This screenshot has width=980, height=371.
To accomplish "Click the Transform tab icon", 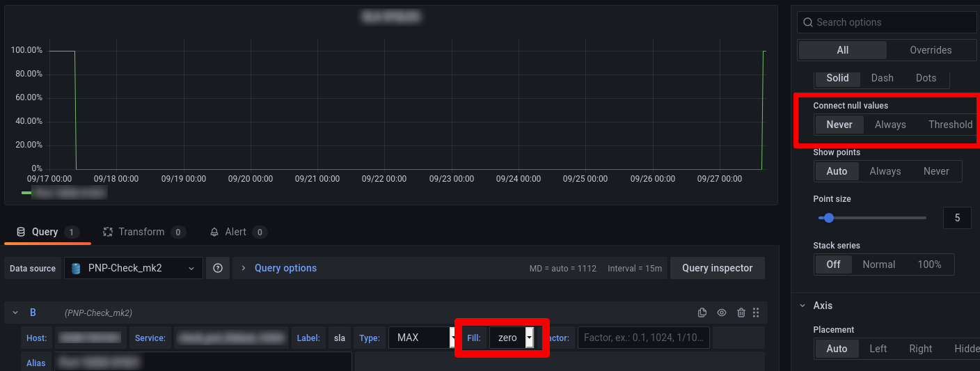I will coord(108,232).
